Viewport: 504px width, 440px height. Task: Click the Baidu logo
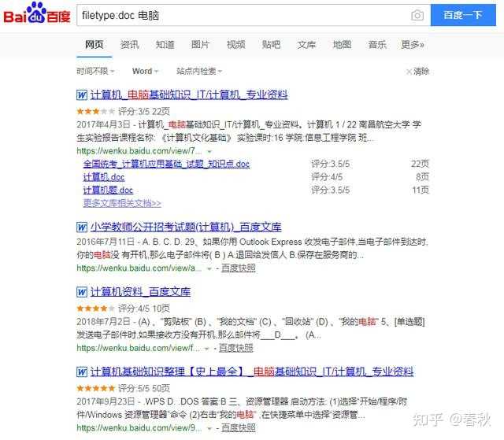pyautogui.click(x=37, y=13)
